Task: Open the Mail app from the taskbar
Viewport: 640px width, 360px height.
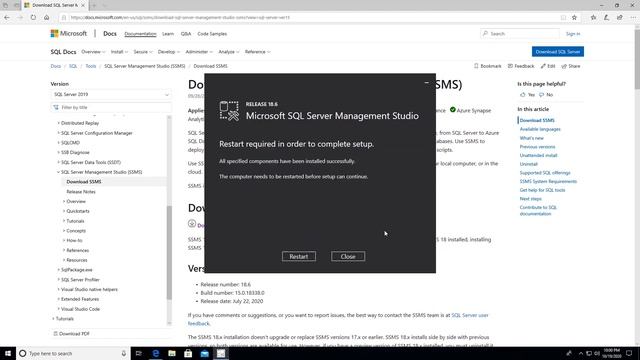Action: coord(204,353)
